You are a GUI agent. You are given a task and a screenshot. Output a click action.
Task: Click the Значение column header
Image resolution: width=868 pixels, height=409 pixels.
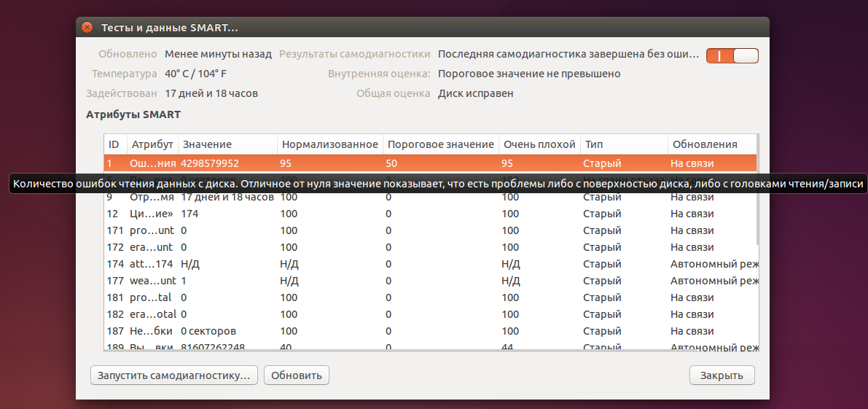[227, 144]
